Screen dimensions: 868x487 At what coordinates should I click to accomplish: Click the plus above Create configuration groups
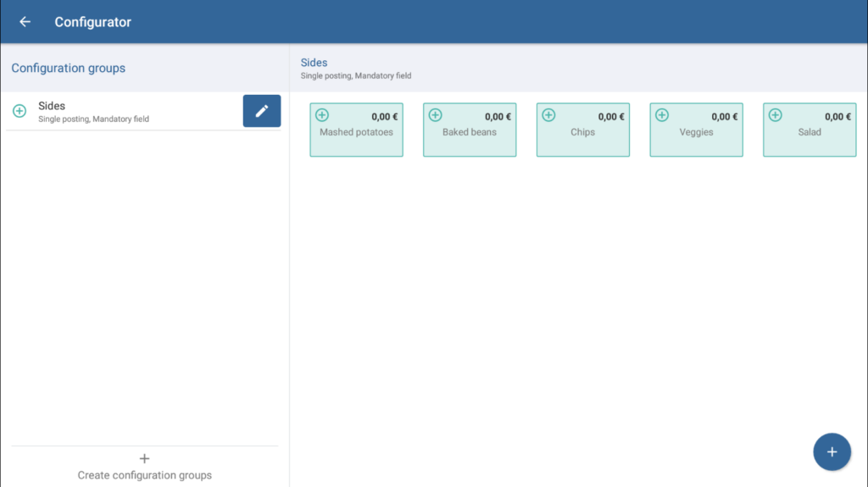(x=144, y=458)
